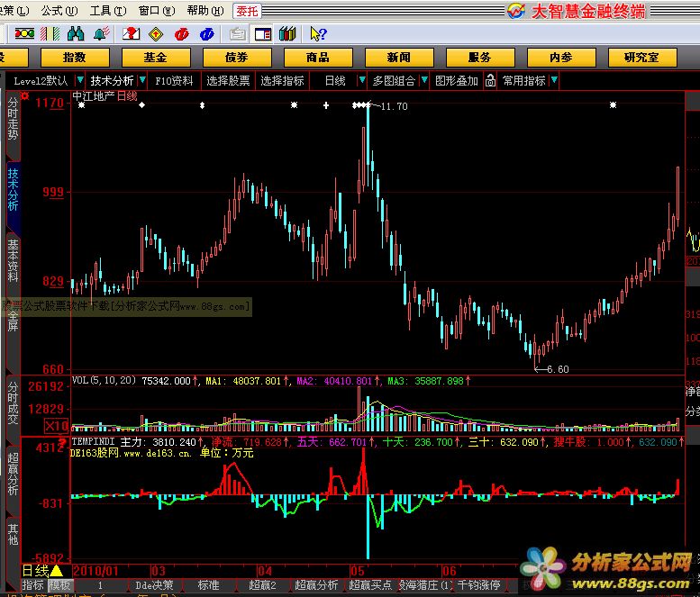The width and height of the screenshot is (700, 597).
Task: Click the traffic light icon in toolbar
Action: [24, 34]
